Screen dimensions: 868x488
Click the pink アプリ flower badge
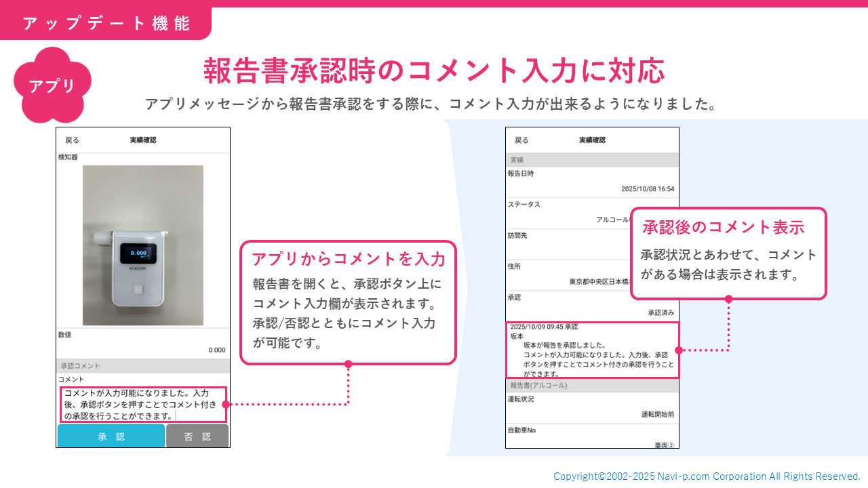52,85
